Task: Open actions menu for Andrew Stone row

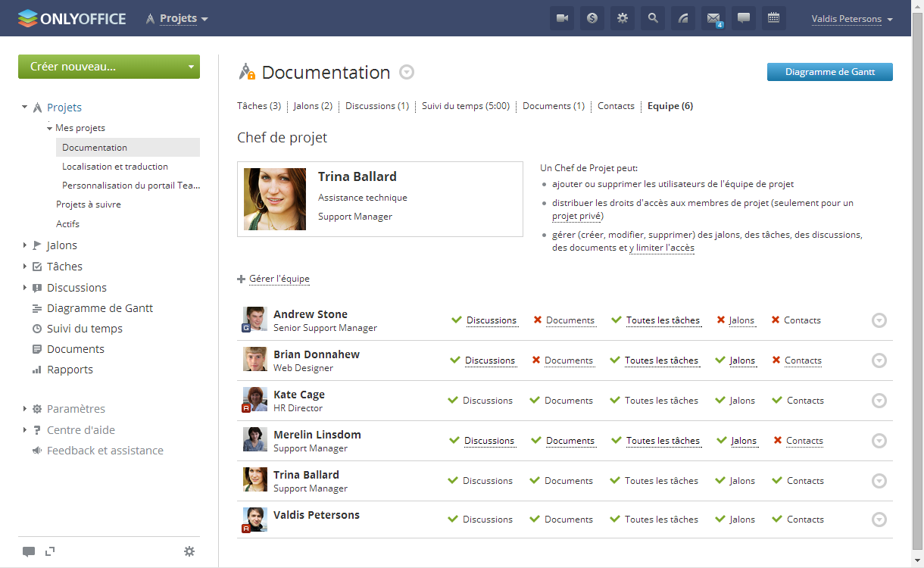Action: [x=879, y=320]
